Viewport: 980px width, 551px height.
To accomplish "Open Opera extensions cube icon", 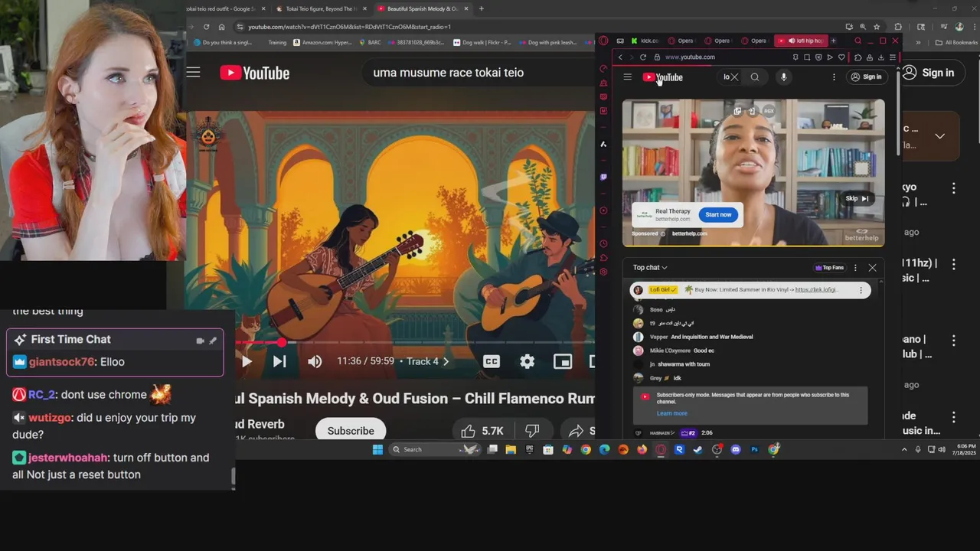I will pos(858,57).
